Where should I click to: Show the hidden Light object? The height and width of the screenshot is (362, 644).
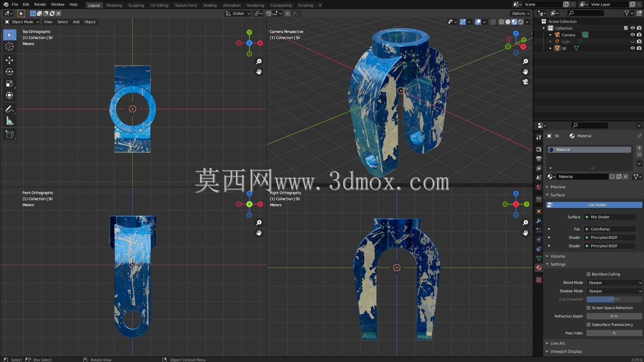pos(633,41)
